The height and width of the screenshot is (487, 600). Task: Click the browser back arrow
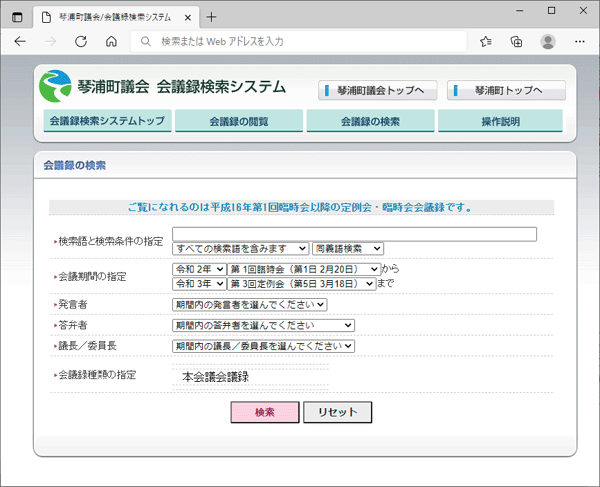pos(20,41)
